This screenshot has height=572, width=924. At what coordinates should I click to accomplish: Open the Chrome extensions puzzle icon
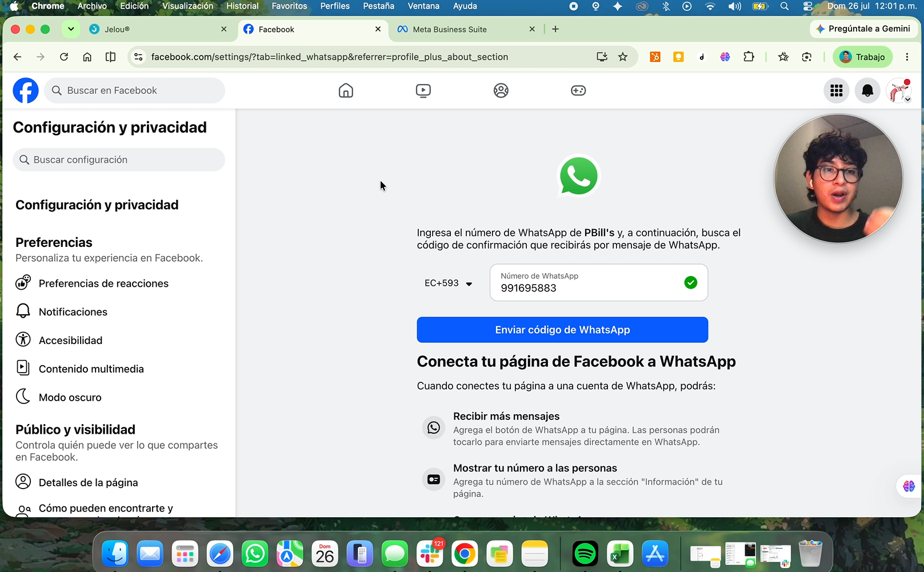coord(749,57)
